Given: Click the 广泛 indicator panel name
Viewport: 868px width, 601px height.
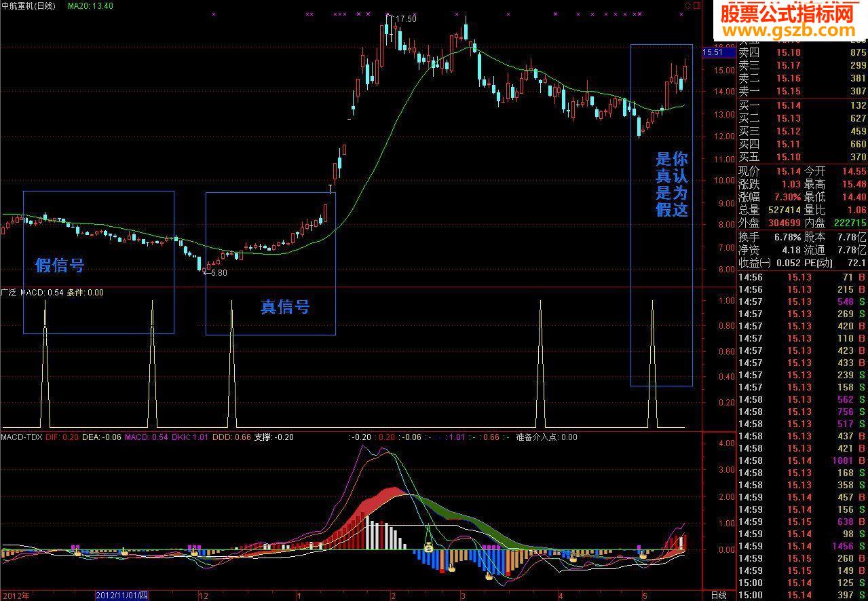Looking at the screenshot, I should click(8, 293).
